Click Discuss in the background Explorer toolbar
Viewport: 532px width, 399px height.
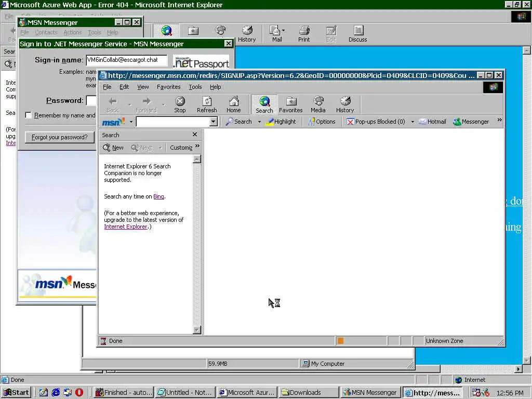pos(357,34)
